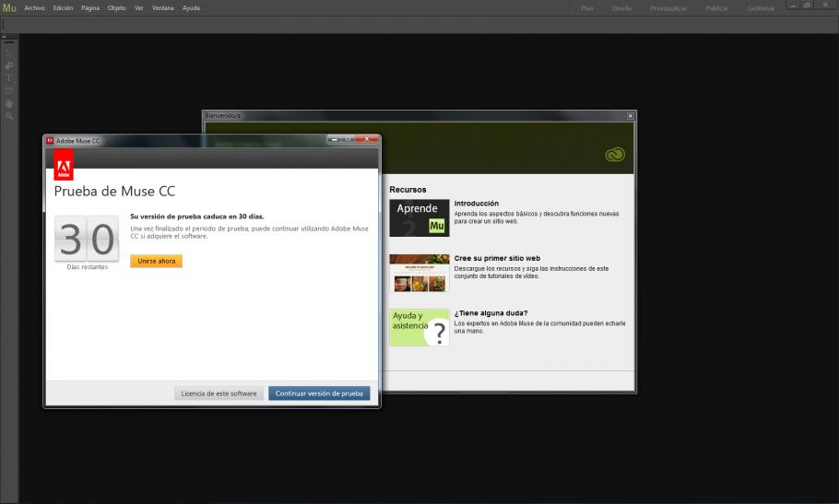Image resolution: width=839 pixels, height=504 pixels.
Task: Minimize the main Muse application window
Action: [x=793, y=5]
